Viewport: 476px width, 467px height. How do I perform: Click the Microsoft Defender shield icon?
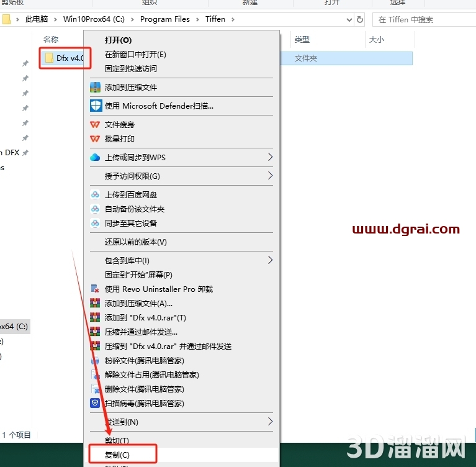click(96, 106)
